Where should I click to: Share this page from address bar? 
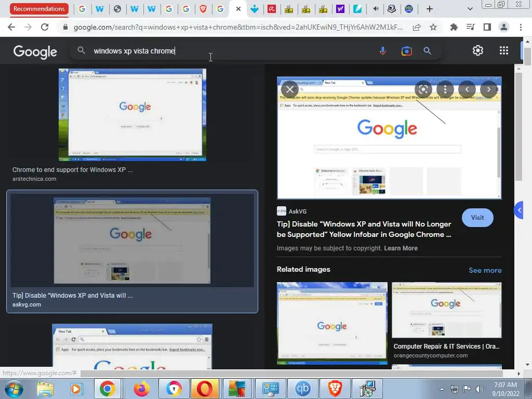417,27
